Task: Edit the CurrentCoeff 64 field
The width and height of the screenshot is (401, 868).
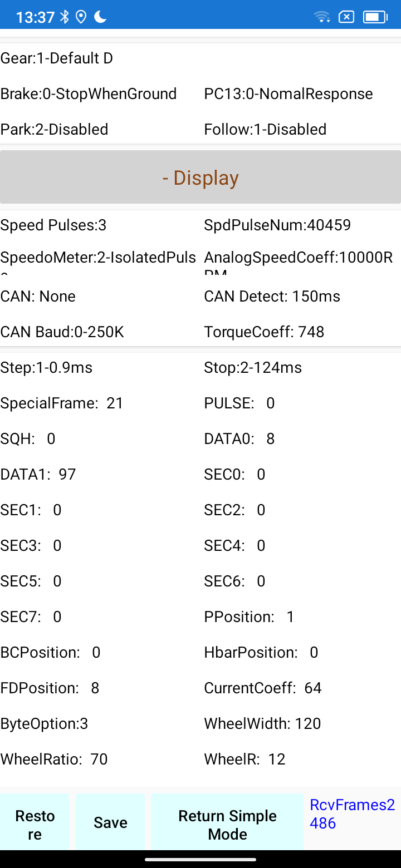Action: (263, 688)
